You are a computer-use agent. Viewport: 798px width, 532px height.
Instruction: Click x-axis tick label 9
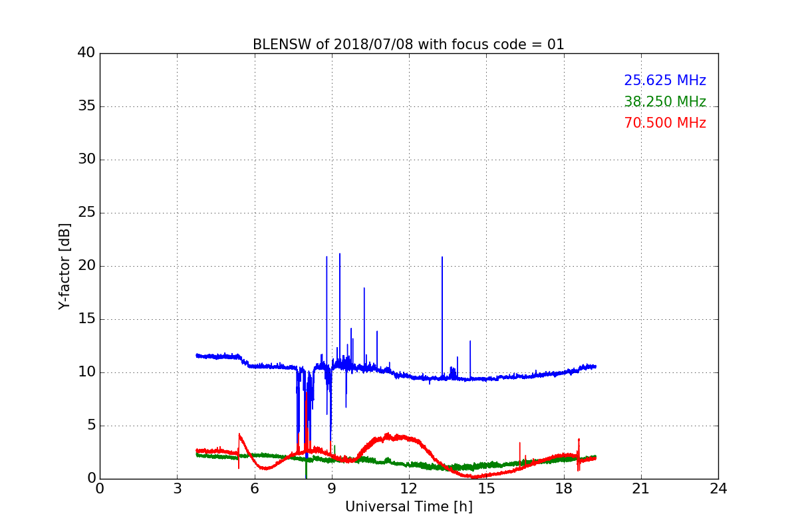(x=332, y=488)
